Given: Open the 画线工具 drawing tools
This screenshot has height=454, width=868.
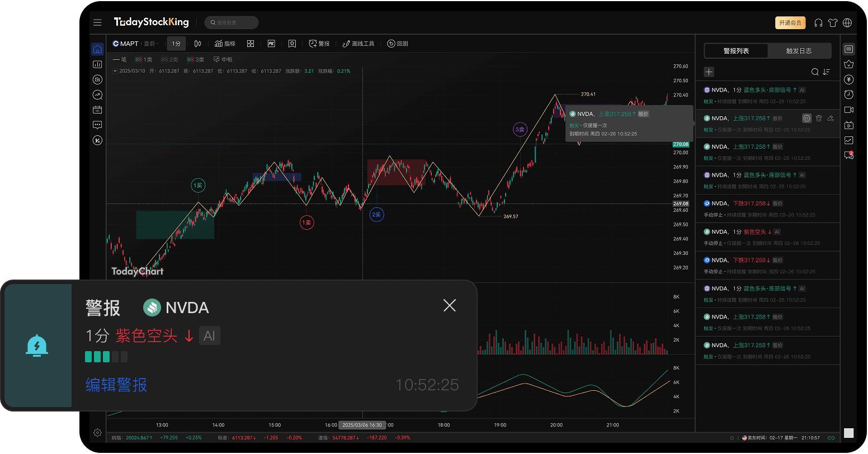Looking at the screenshot, I should coord(358,44).
